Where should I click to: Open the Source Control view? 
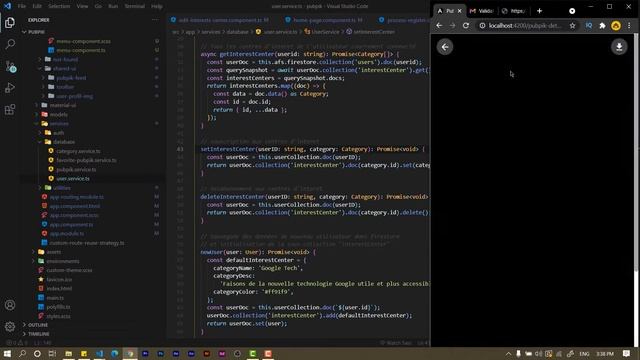(10, 66)
